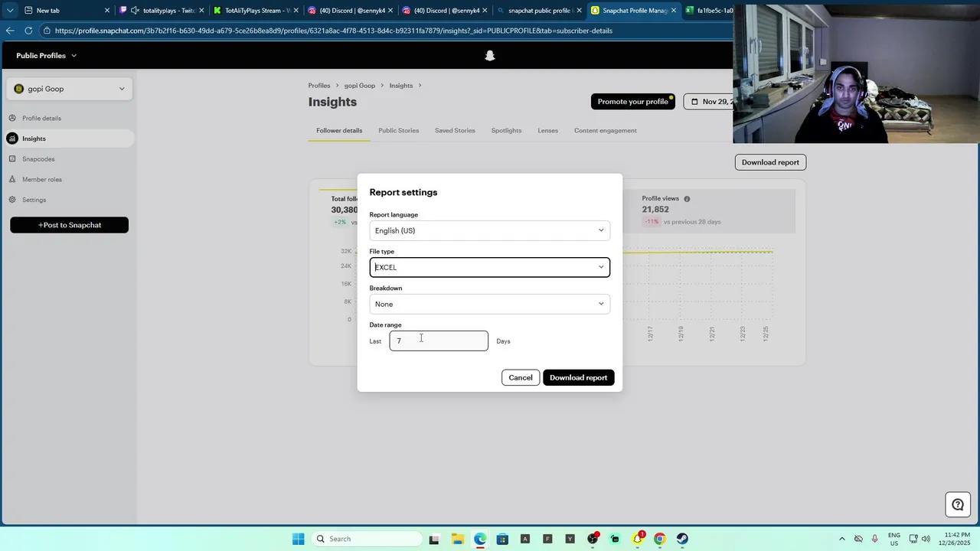Switch to Saved Stories tab

coord(455,130)
